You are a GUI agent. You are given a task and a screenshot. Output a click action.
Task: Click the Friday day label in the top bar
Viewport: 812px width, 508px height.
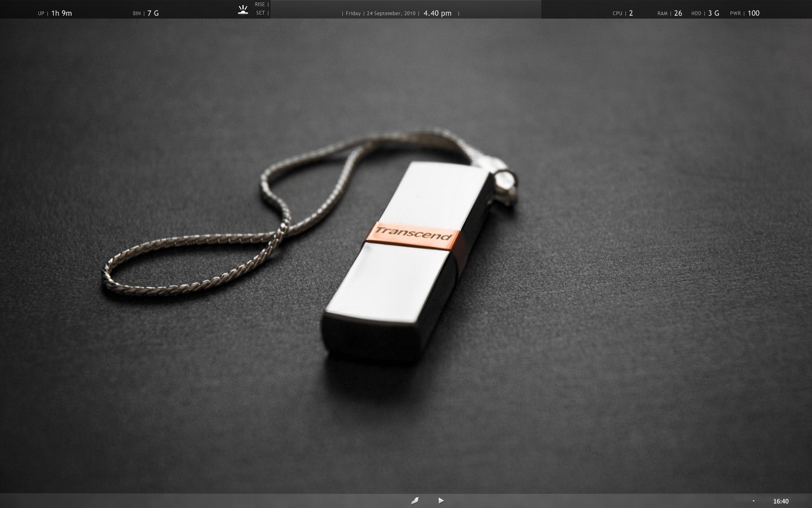pyautogui.click(x=353, y=14)
